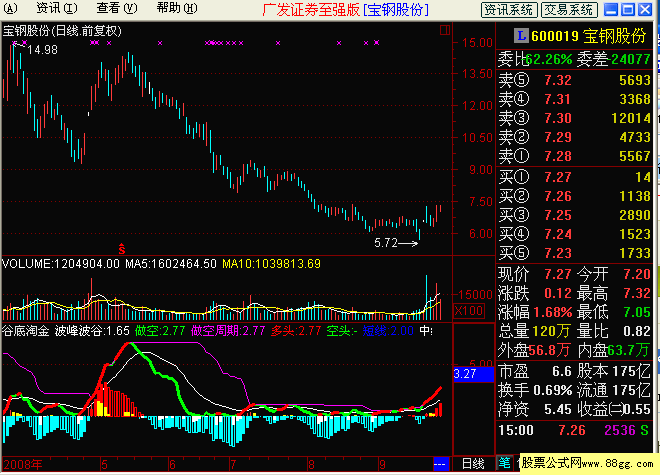The image size is (660, 475).
Task: Click the 今开 7.20 value
Action: [637, 275]
